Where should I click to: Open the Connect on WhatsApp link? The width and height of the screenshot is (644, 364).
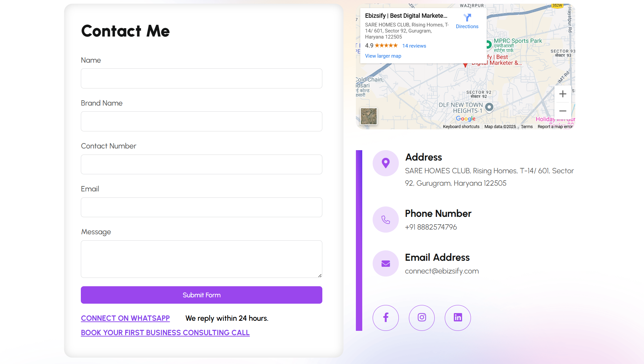[x=125, y=318]
